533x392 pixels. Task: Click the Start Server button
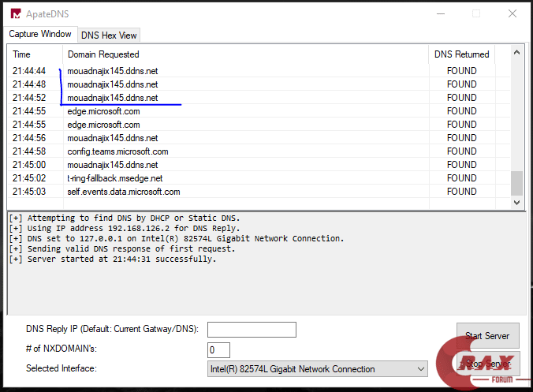tap(487, 336)
